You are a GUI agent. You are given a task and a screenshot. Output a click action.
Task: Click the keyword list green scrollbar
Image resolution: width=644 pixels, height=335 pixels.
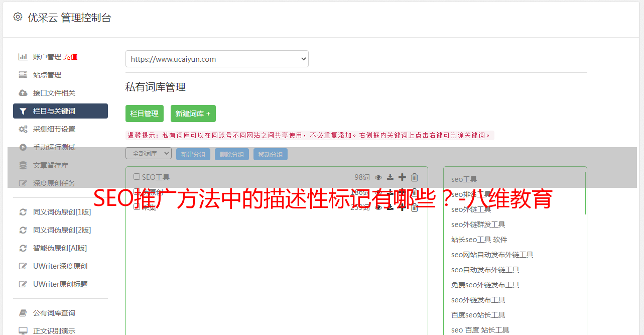pyautogui.click(x=585, y=193)
